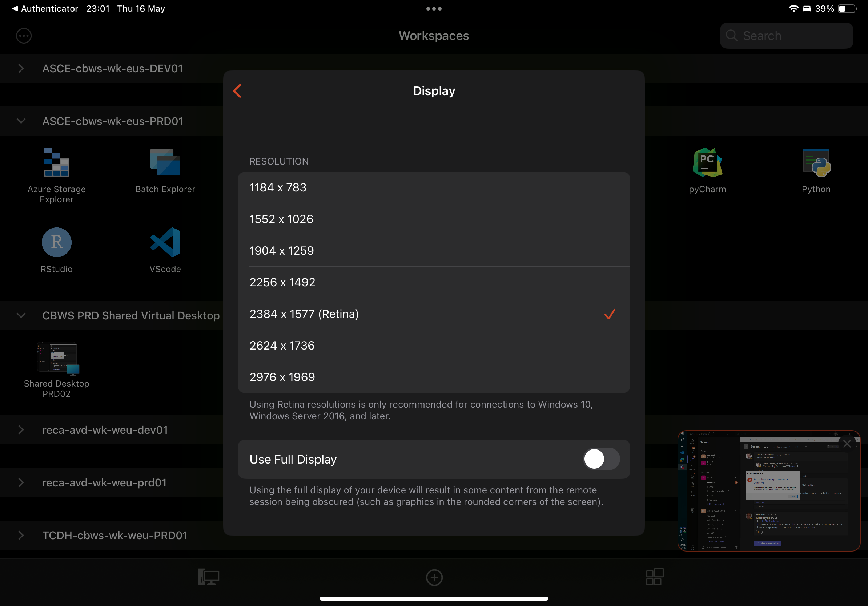Screen dimensions: 868x606
Task: Add a new connection with the plus button
Action: (x=434, y=578)
